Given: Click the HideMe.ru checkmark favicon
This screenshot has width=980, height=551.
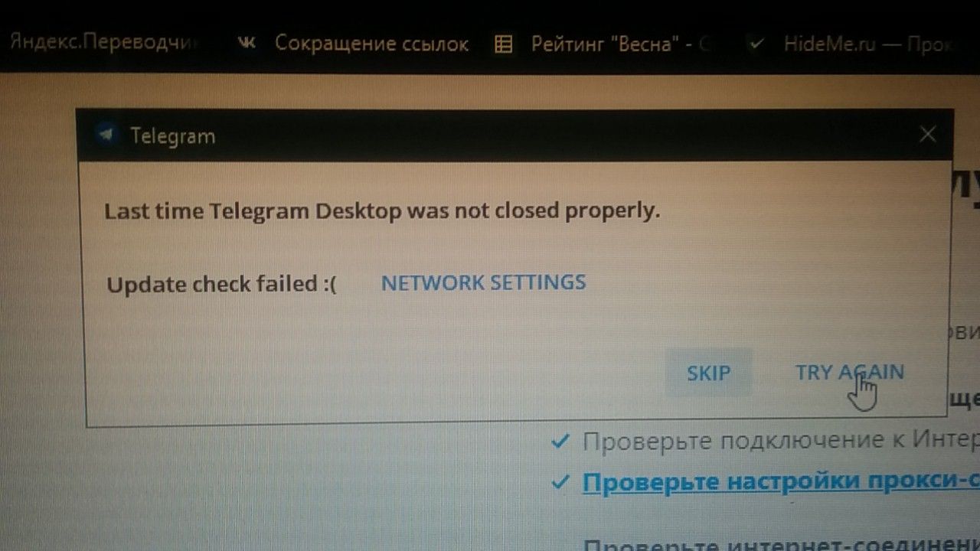Looking at the screenshot, I should [756, 45].
